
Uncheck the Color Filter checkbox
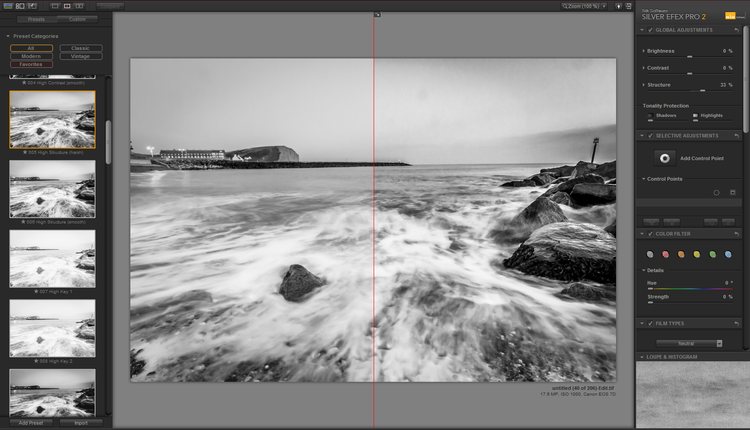(x=651, y=234)
